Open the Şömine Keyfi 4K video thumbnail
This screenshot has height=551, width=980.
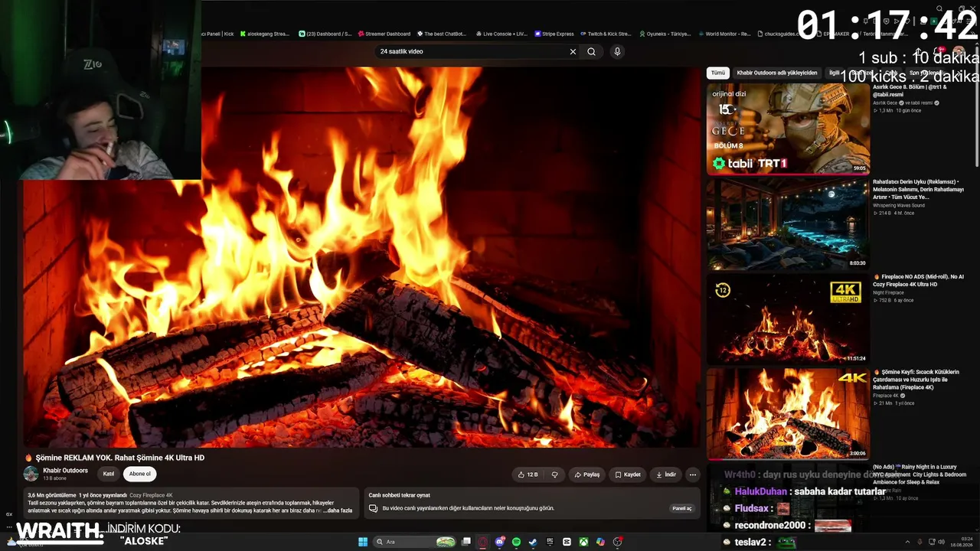click(x=788, y=414)
